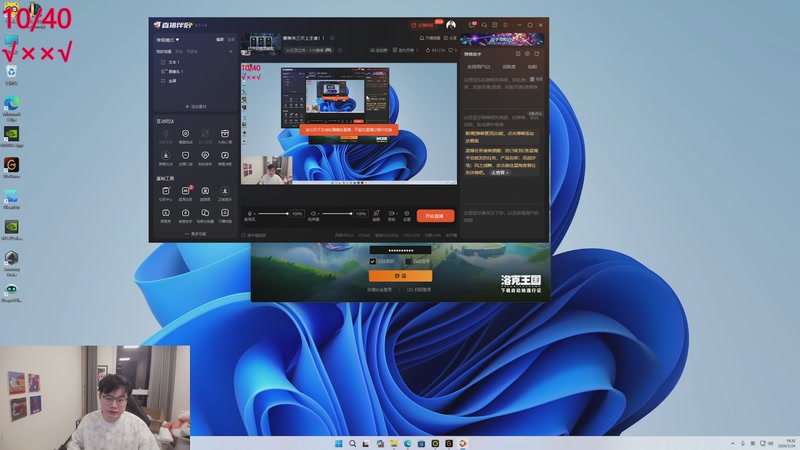Open the third icon in 基础工具 first row
This screenshot has height=450, width=800.
click(x=205, y=193)
